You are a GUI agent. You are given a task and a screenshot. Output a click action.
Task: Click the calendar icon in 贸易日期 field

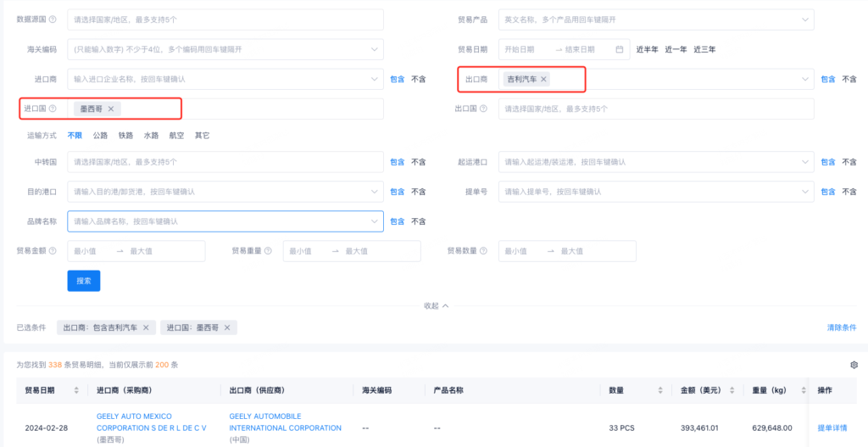click(620, 49)
